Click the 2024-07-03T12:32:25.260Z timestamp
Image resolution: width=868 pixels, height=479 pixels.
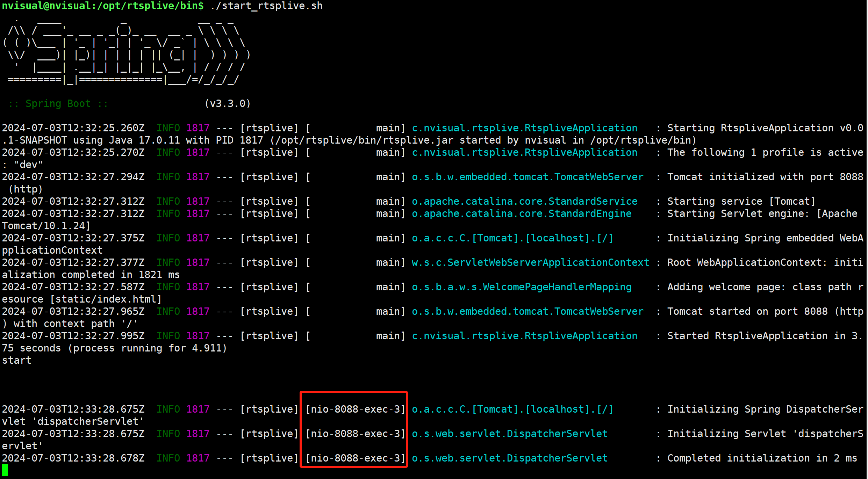click(x=73, y=128)
